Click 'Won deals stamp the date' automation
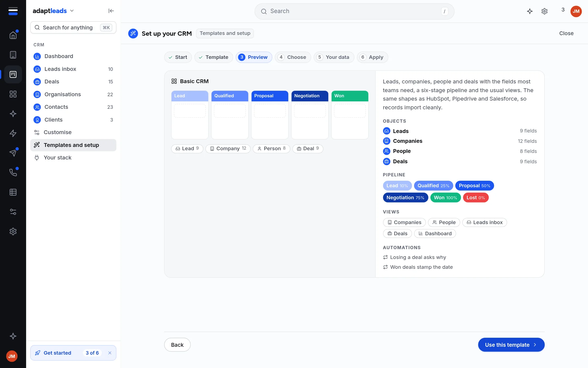This screenshot has height=368, width=588. pos(418,267)
